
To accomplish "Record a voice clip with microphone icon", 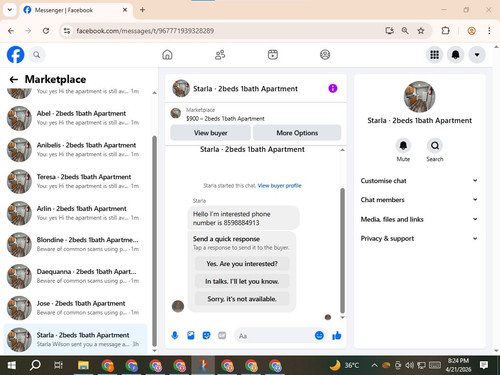I will click(x=175, y=335).
